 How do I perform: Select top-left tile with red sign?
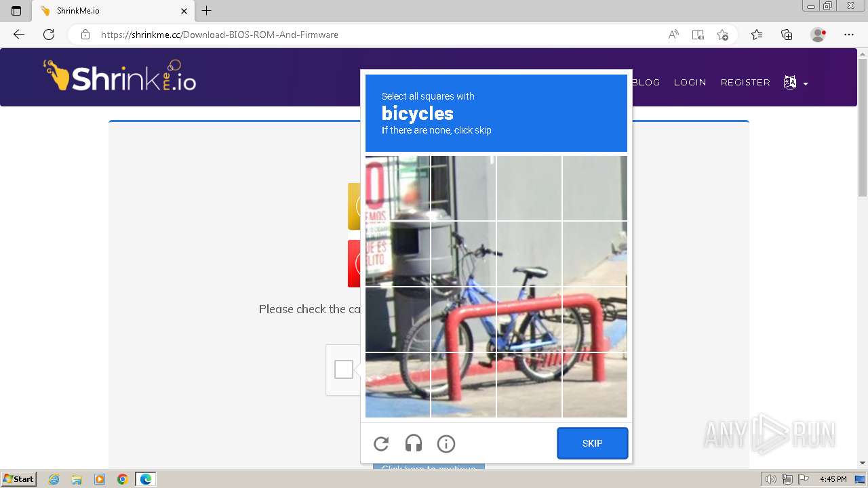point(398,188)
